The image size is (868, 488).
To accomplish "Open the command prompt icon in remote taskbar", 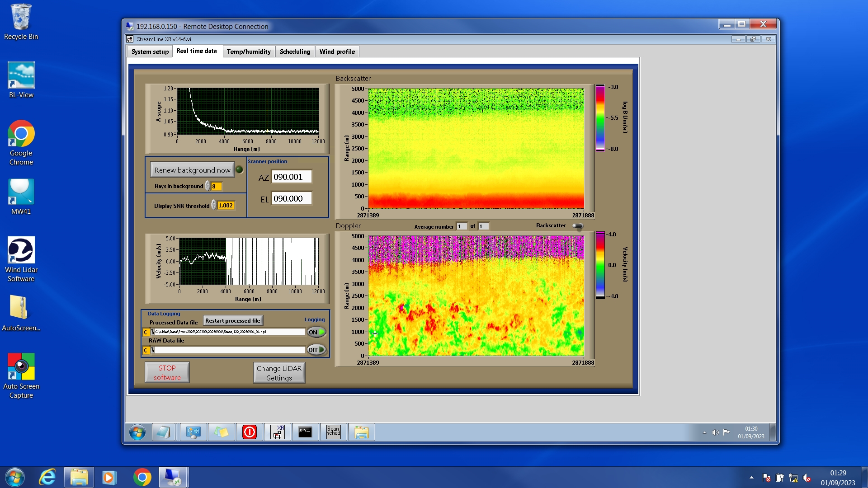I will pyautogui.click(x=305, y=432).
